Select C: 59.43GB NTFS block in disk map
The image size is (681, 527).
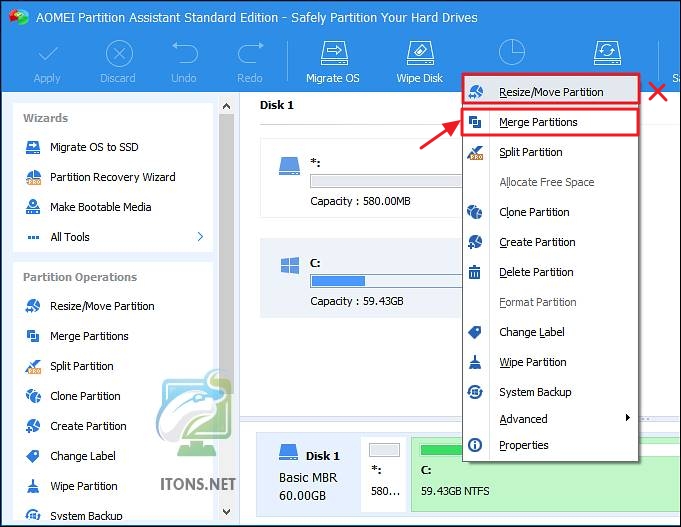click(x=545, y=474)
